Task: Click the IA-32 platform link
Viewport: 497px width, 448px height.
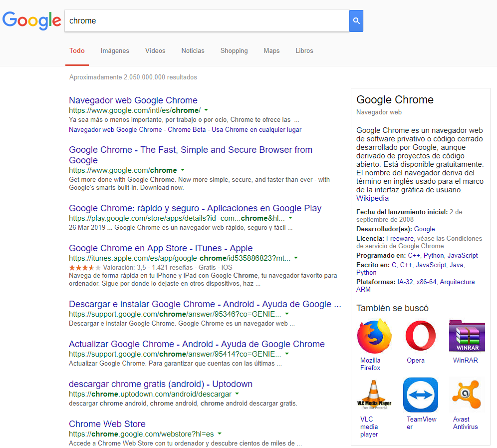Action: click(x=405, y=282)
